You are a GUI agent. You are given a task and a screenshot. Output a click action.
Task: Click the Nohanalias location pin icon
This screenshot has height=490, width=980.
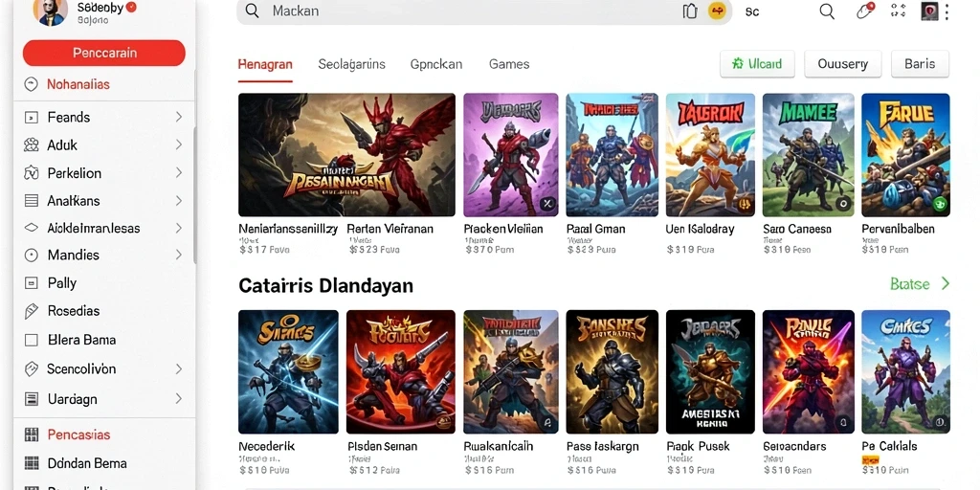[31, 84]
